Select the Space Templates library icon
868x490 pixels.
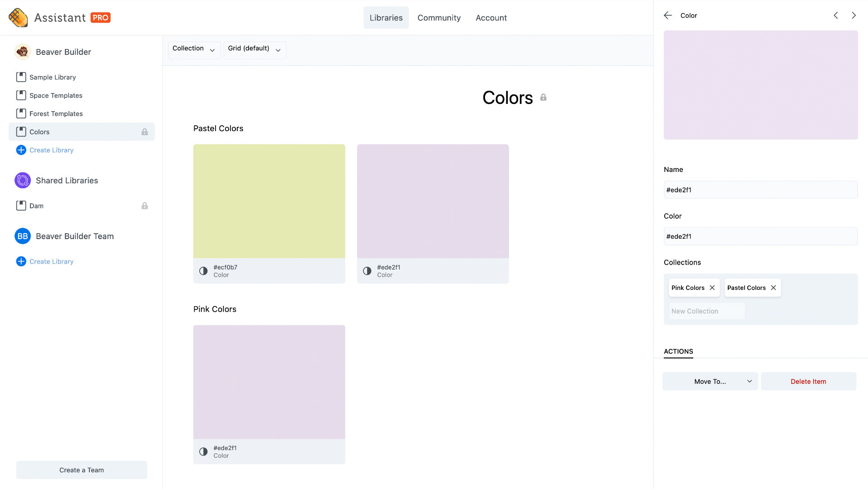coord(21,95)
